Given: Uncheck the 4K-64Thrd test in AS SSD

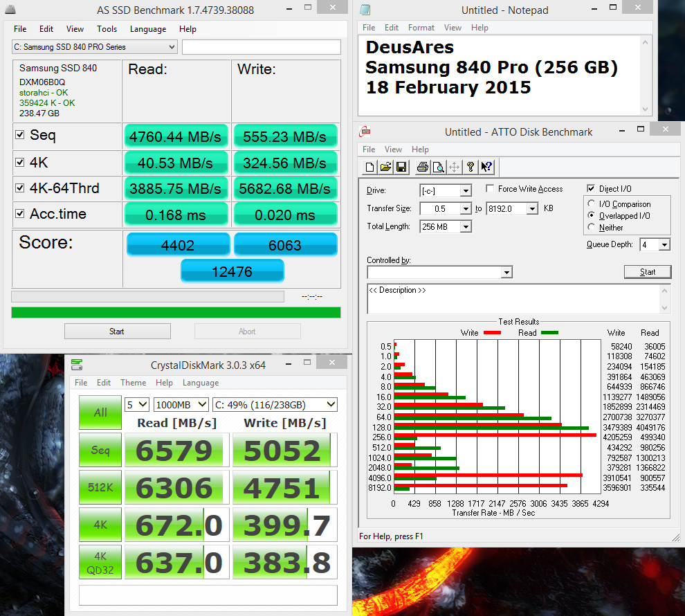Looking at the screenshot, I should [20, 188].
